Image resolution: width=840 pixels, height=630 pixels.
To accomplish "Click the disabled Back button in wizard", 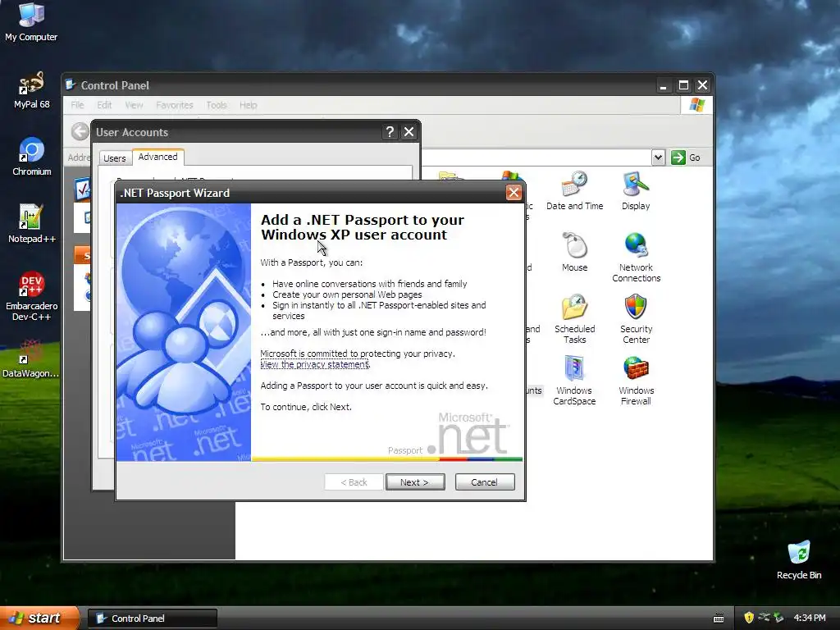I will 354,482.
